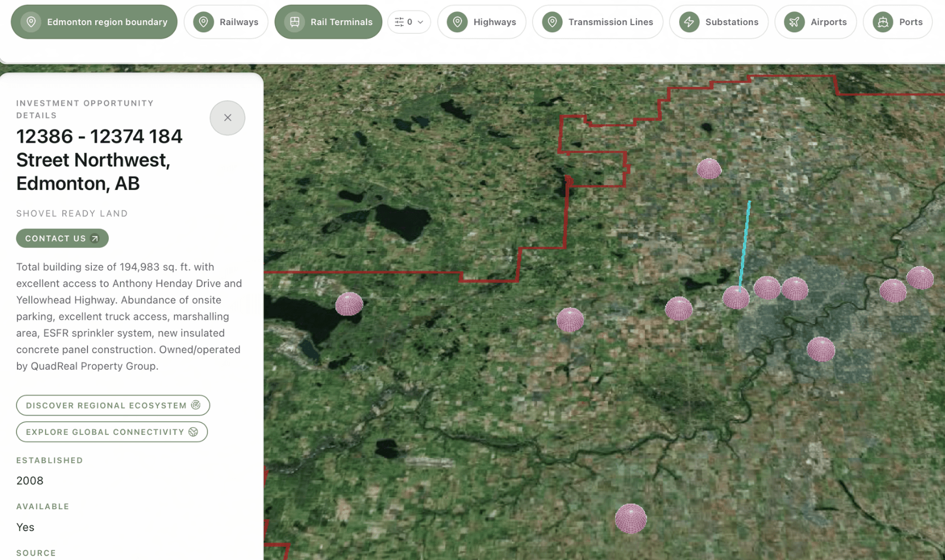Click Discover Regional Ecosystem button
The image size is (945, 560).
(x=113, y=405)
